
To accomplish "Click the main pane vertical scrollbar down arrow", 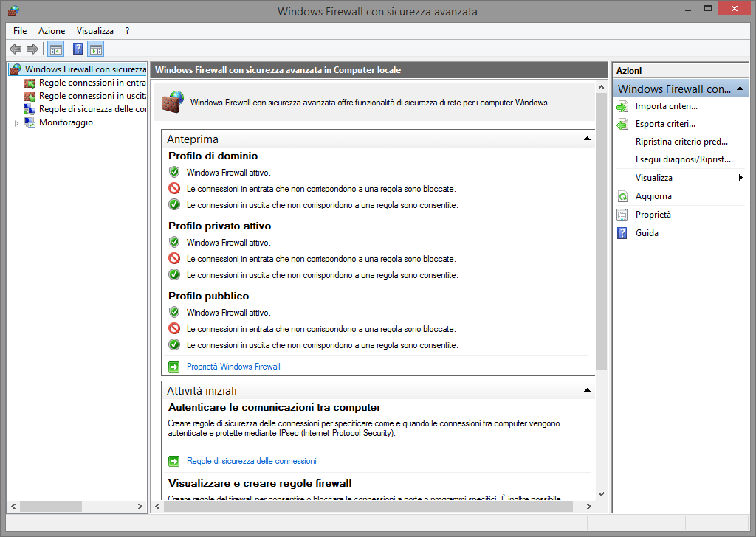I will click(600, 493).
